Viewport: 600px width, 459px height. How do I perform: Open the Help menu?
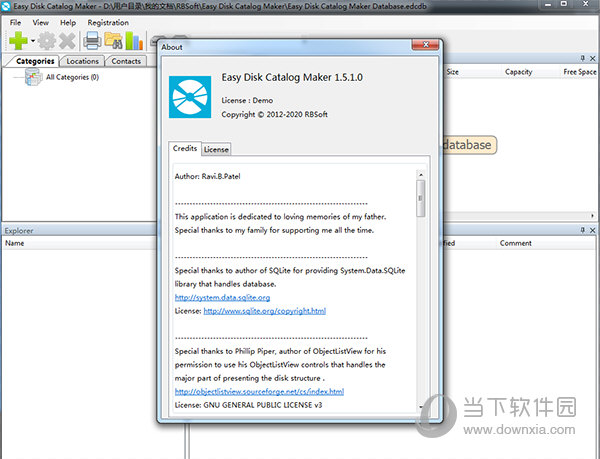[68, 22]
